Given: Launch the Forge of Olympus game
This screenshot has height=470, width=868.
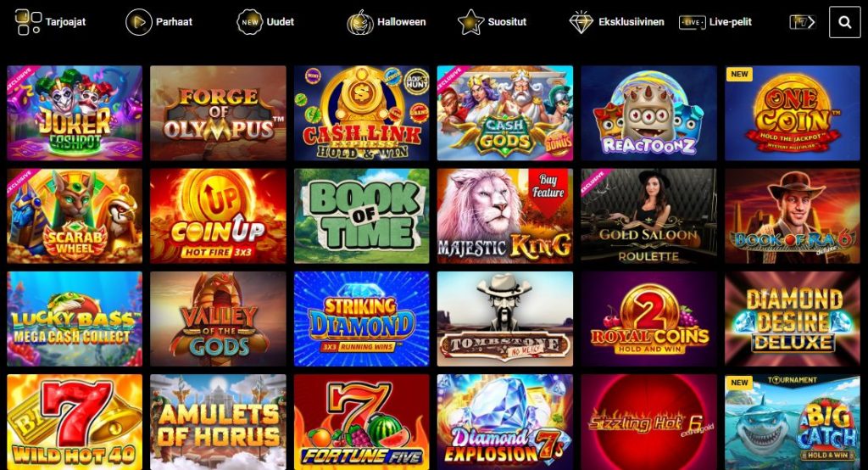Looking at the screenshot, I should click(x=218, y=113).
